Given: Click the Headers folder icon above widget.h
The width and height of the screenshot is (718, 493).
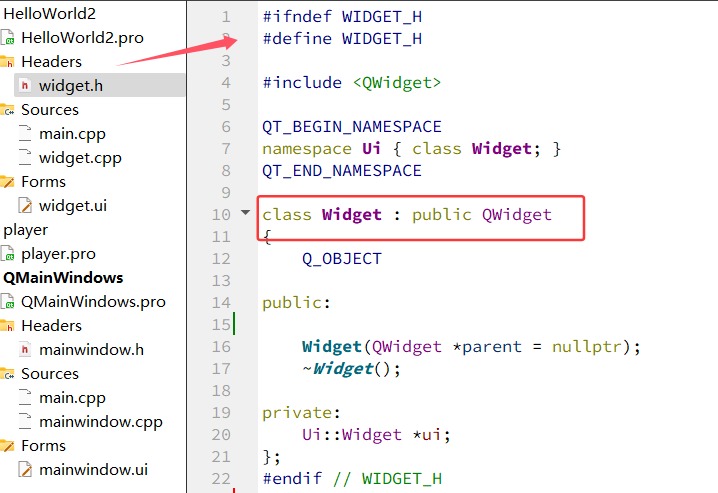Looking at the screenshot, I should pyautogui.click(x=7, y=62).
